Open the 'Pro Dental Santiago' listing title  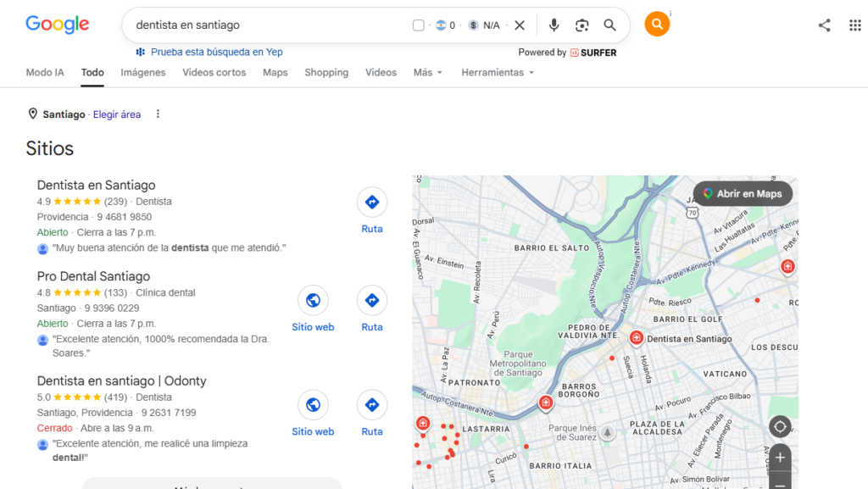[93, 276]
